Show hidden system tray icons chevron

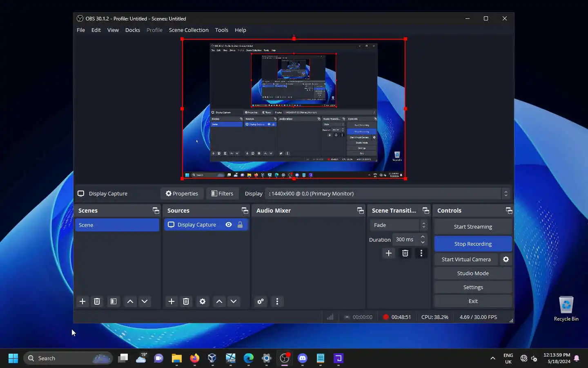point(493,358)
